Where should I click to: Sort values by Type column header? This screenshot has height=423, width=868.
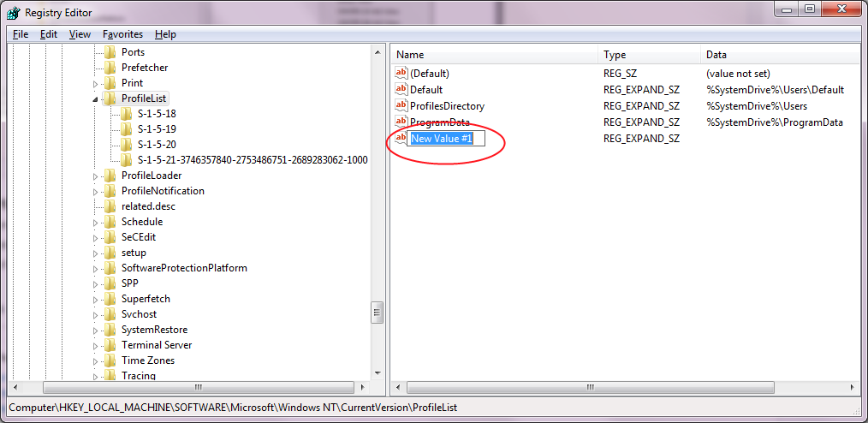650,55
